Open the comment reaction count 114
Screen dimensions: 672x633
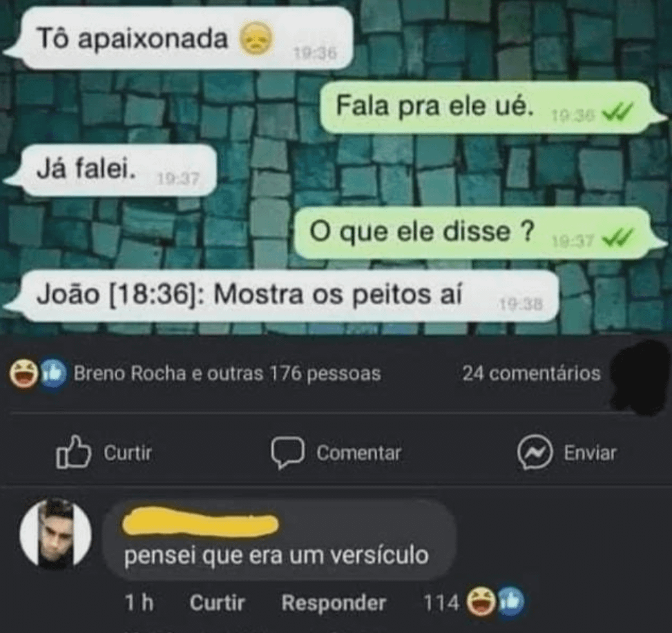click(x=441, y=603)
